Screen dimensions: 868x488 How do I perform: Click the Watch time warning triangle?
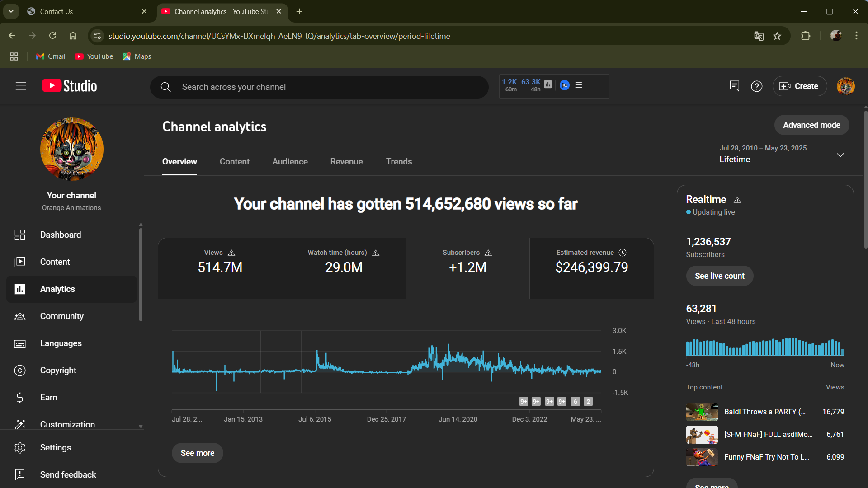pos(376,253)
